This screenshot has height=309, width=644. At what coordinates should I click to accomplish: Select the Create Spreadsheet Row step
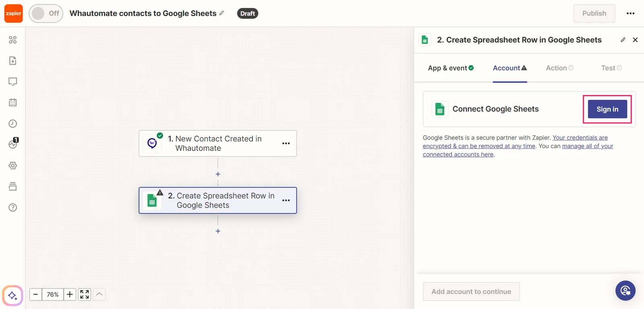click(218, 200)
